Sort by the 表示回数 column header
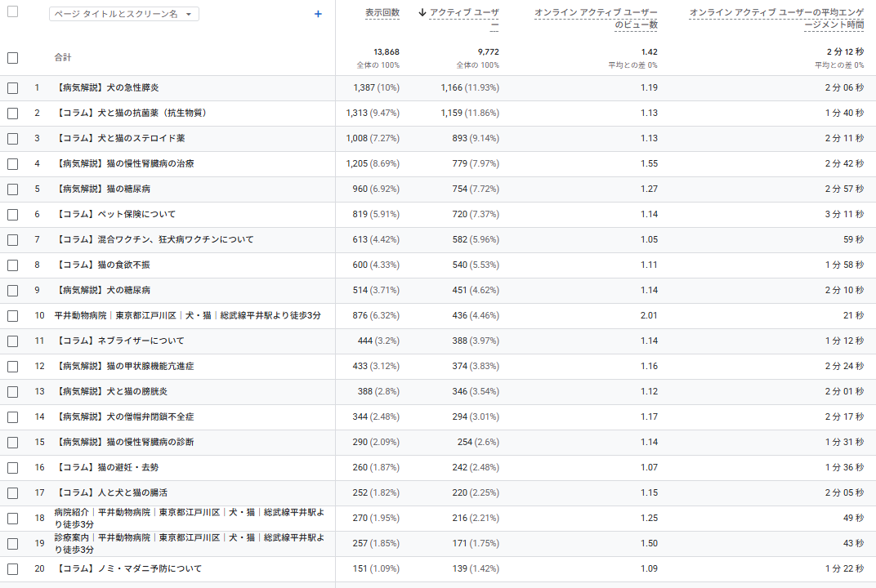The height and width of the screenshot is (588, 876). (382, 12)
